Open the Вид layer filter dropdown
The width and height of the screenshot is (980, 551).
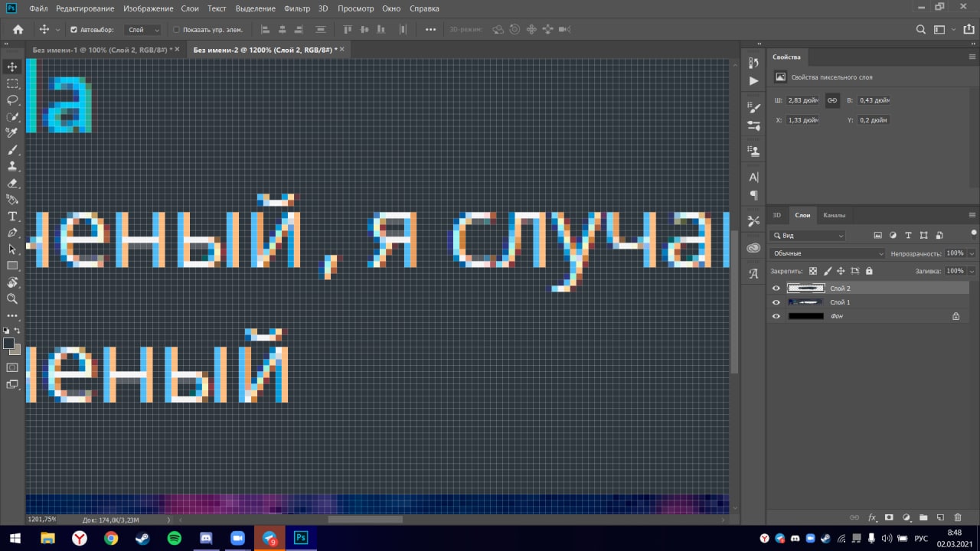pos(808,236)
